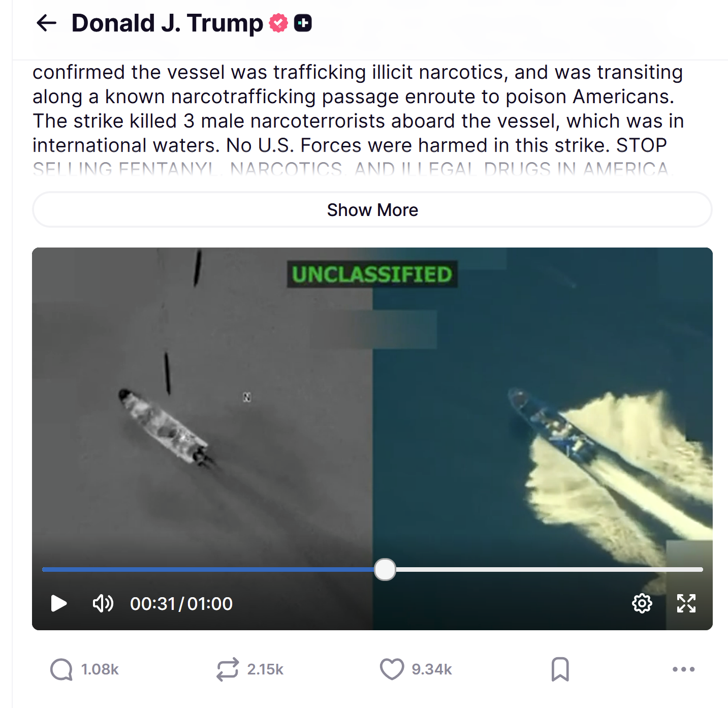Like the post with the heart icon
The height and width of the screenshot is (708, 728).
(392, 669)
